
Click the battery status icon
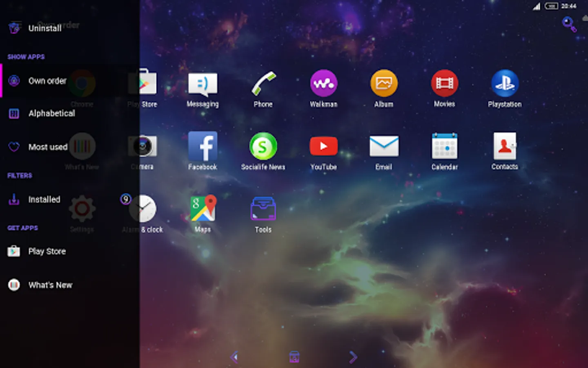click(x=551, y=6)
